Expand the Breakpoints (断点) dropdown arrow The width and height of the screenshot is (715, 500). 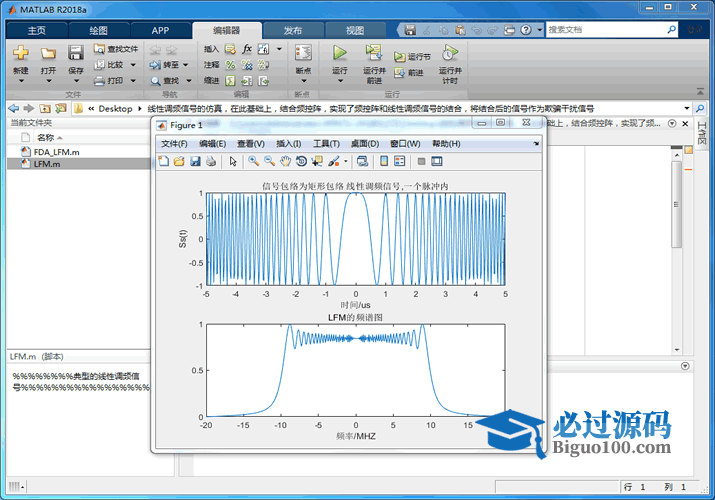304,81
